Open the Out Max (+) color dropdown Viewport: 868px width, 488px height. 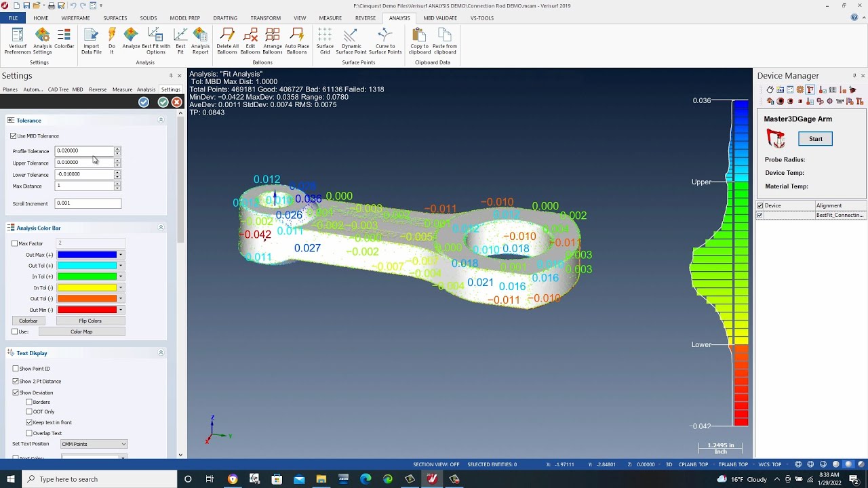coord(121,255)
